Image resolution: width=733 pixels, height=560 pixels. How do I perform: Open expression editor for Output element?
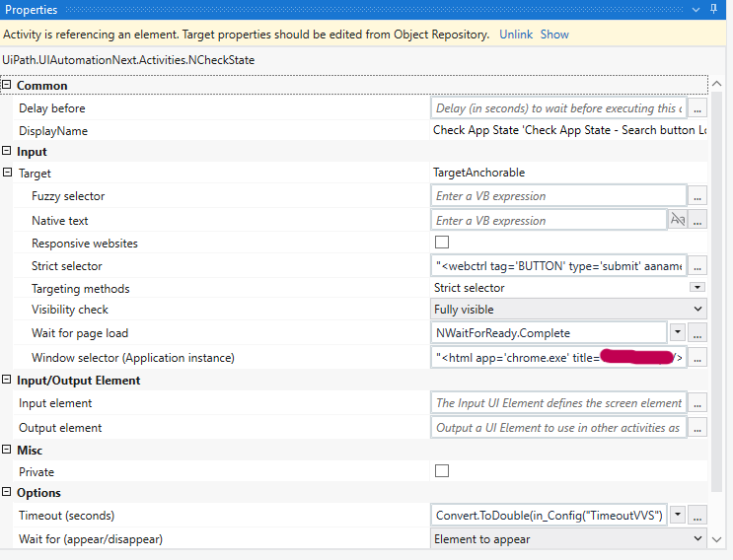pyautogui.click(x=697, y=428)
